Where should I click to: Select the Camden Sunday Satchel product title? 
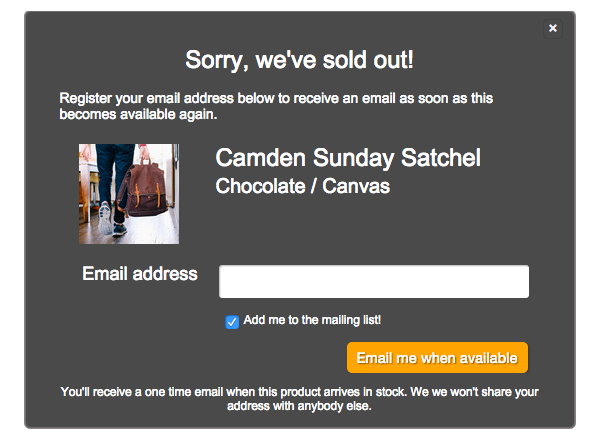click(x=348, y=158)
